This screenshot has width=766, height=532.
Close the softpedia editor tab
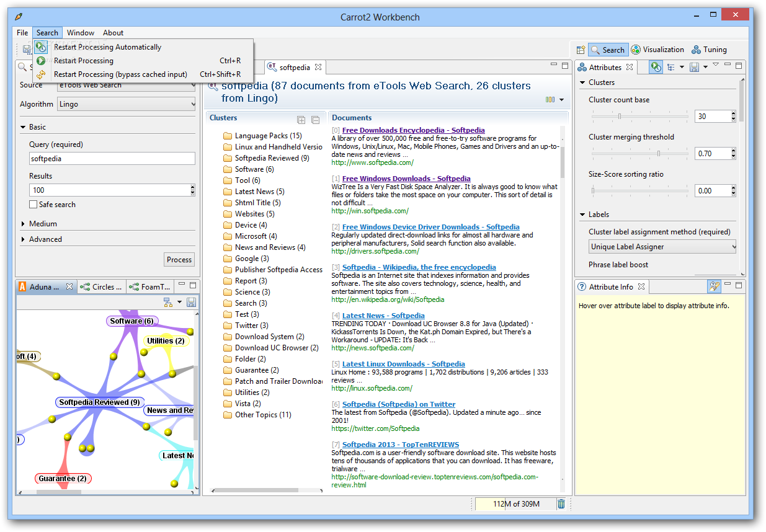click(x=318, y=67)
